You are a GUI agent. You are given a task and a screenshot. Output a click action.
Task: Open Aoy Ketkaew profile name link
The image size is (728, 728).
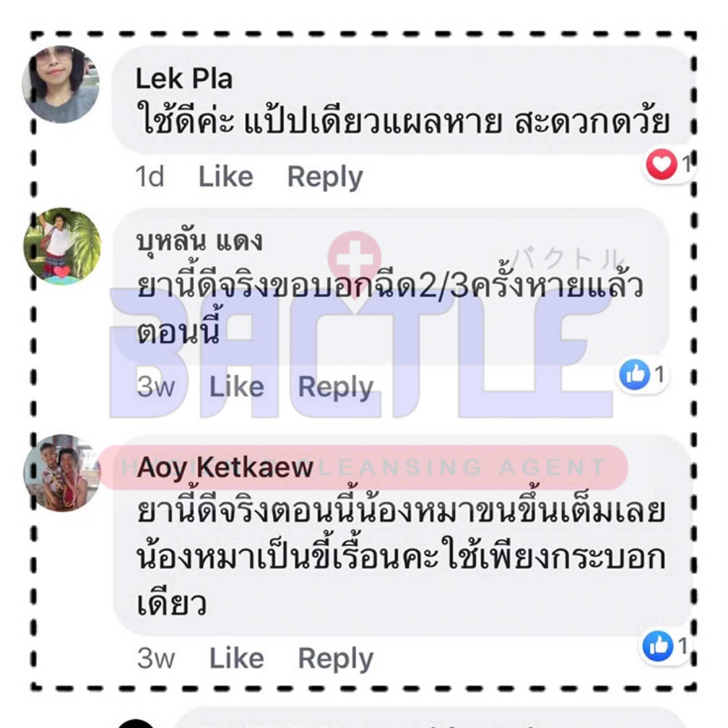click(x=225, y=467)
